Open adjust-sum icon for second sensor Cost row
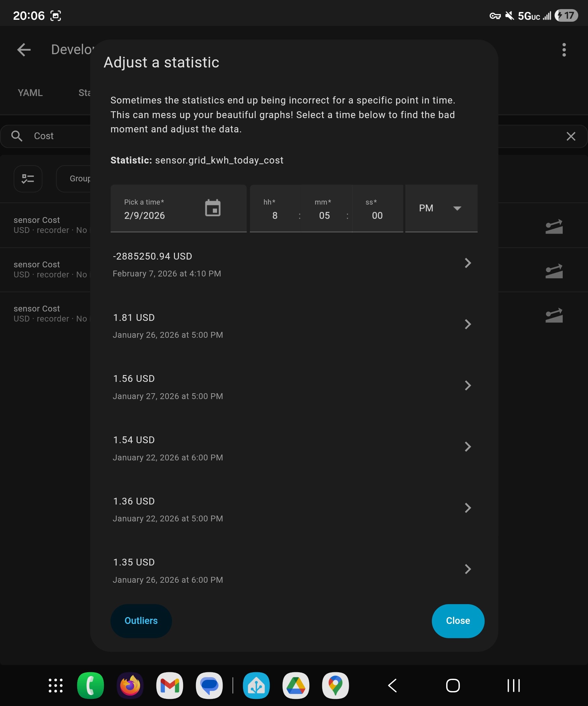The width and height of the screenshot is (588, 706). click(x=554, y=271)
